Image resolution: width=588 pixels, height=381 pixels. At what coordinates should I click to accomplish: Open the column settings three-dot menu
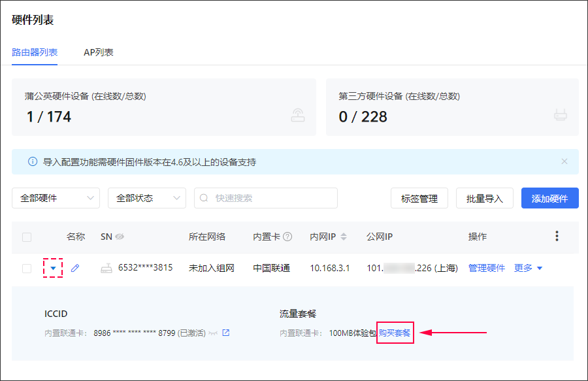[x=557, y=236]
